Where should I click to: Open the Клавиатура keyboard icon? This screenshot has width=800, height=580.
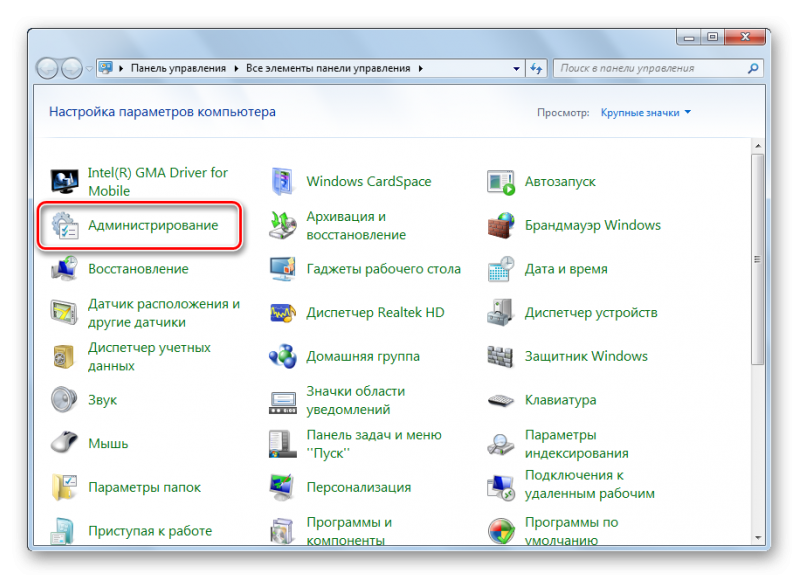point(501,400)
